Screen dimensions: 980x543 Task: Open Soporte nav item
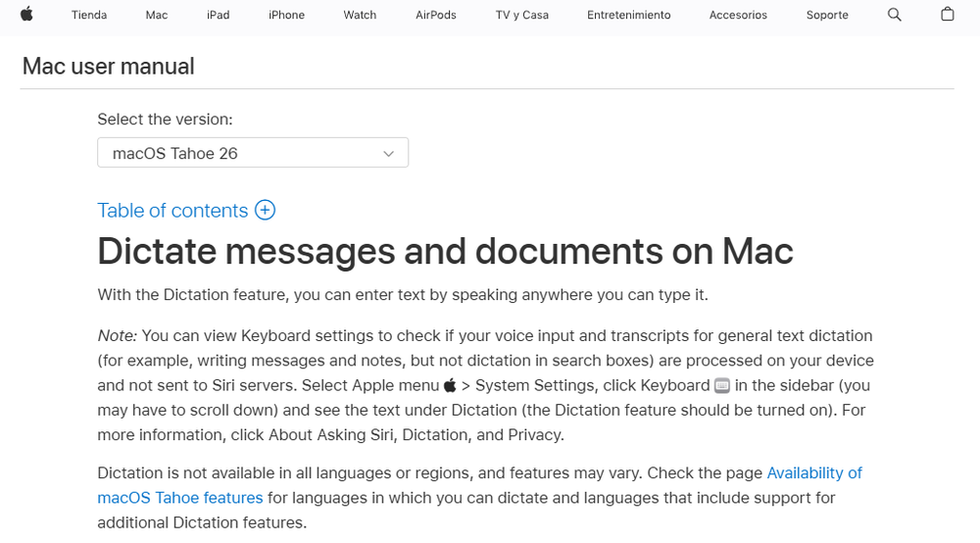click(x=827, y=15)
